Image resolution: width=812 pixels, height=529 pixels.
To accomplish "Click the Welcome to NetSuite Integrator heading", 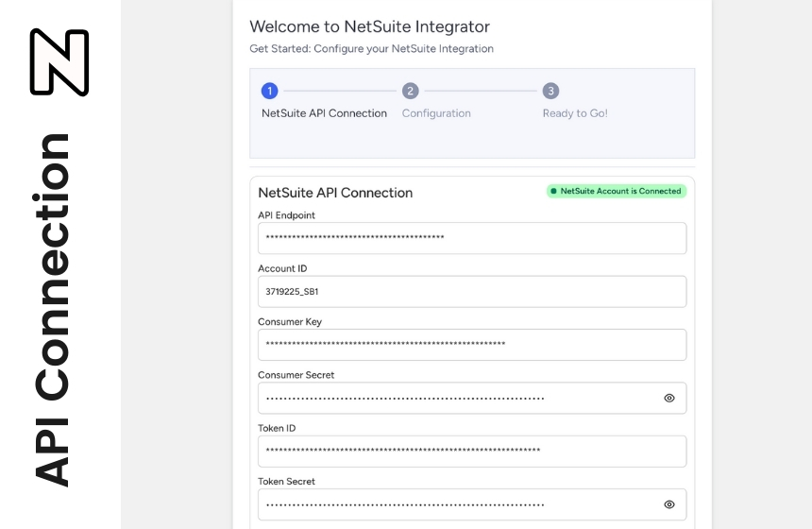I will (x=370, y=26).
